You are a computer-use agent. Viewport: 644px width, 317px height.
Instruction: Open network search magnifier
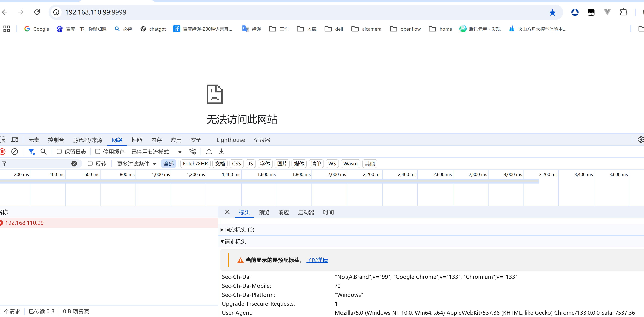(43, 151)
